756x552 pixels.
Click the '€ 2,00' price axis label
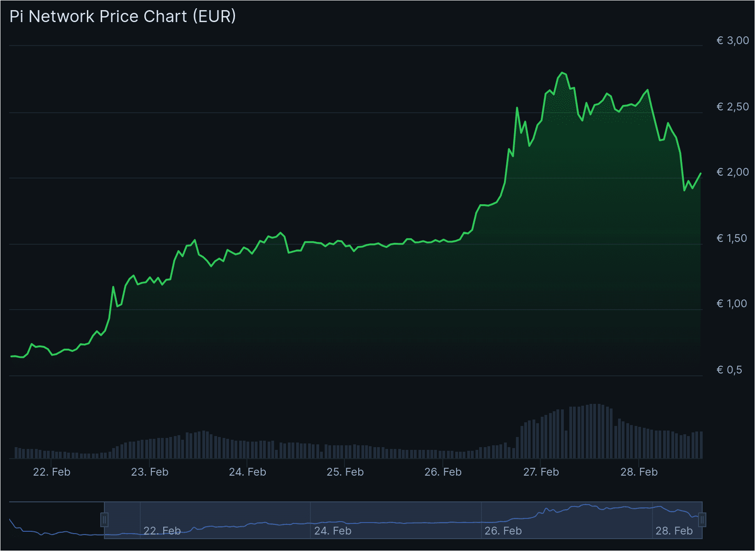pyautogui.click(x=733, y=172)
